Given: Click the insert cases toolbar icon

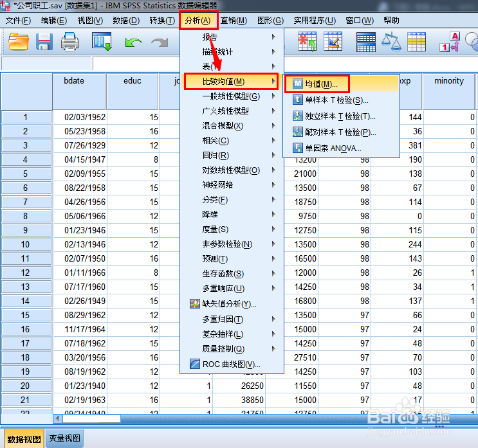Looking at the screenshot, I should click(x=308, y=41).
